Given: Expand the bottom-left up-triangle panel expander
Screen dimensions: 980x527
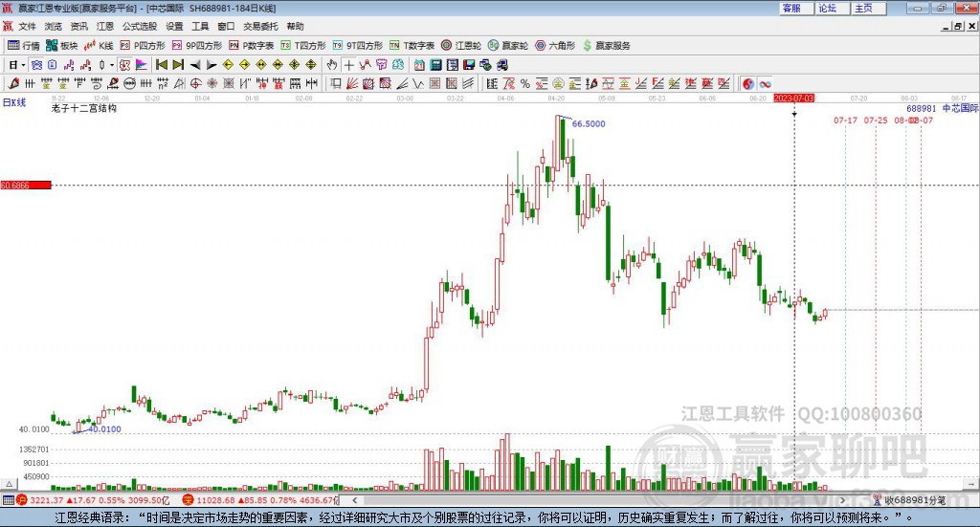Looking at the screenshot, I should (x=9, y=484).
